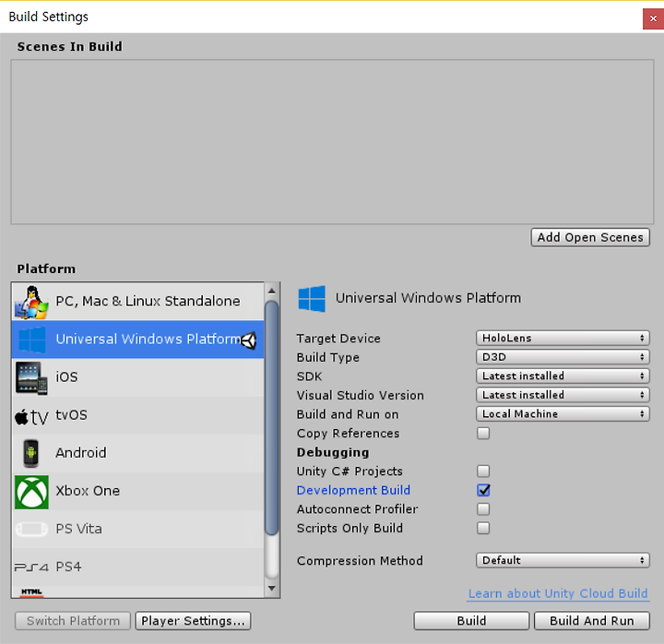The image size is (664, 644).
Task: Click the platform list scroll up arrow
Action: 272,291
